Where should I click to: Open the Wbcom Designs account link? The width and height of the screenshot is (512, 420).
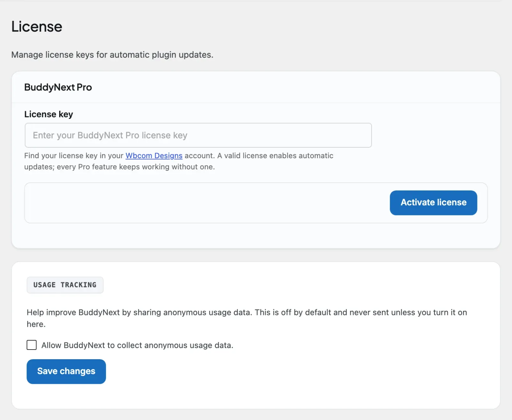click(x=154, y=156)
